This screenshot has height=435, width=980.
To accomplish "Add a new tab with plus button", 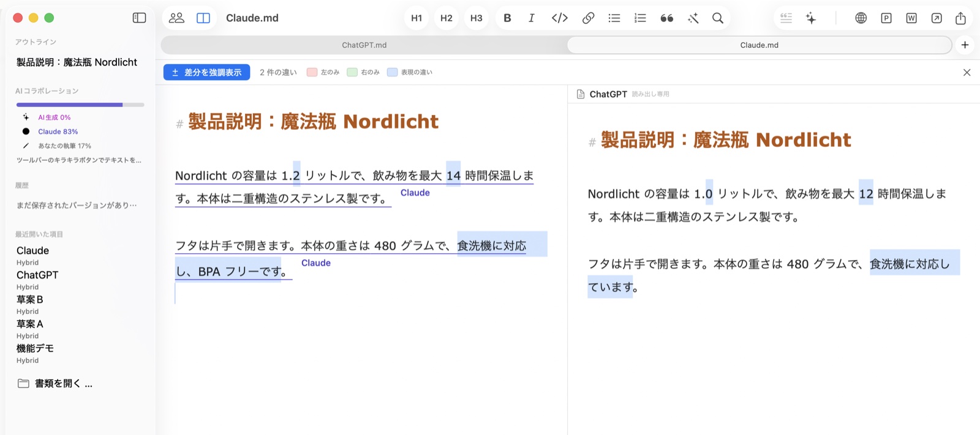I will (x=965, y=45).
